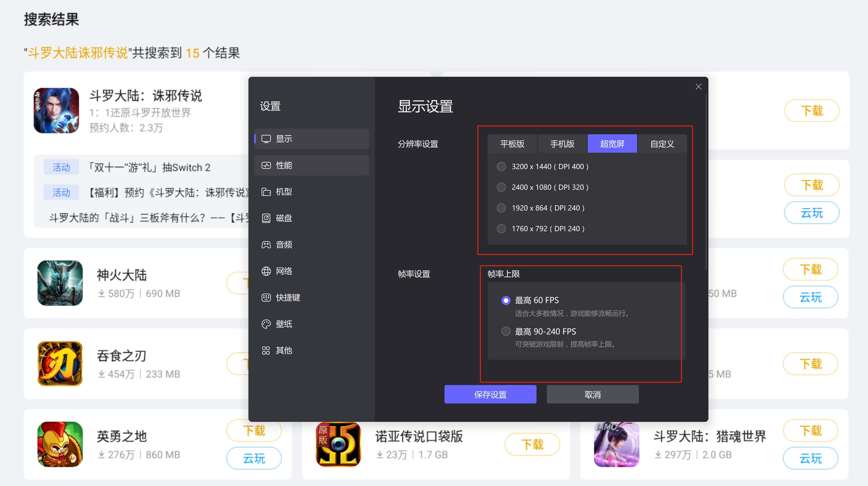Screen dimensions: 868x486
Task: Open the 磁盘 (Disk) settings panel
Action: 311,218
